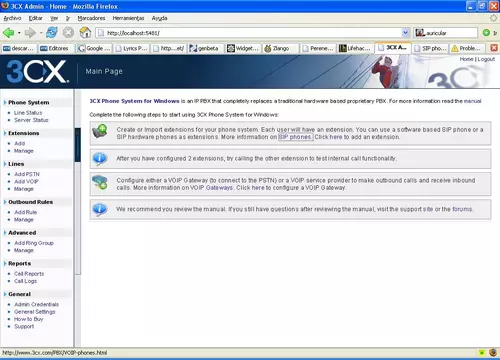Open the address bar URL dropdown
The image size is (500, 360).
click(x=405, y=33)
